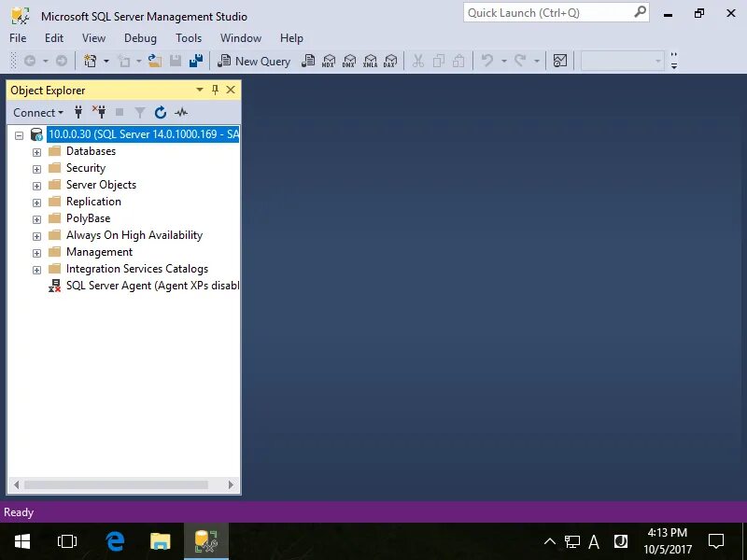Image resolution: width=747 pixels, height=560 pixels.
Task: Click the Cut toolbar icon
Action: (x=418, y=61)
